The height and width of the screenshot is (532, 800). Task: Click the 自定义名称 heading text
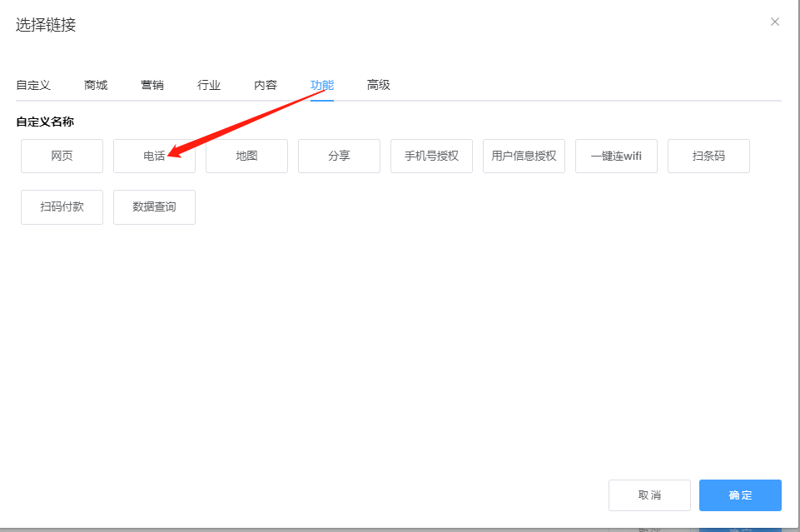pyautogui.click(x=45, y=122)
